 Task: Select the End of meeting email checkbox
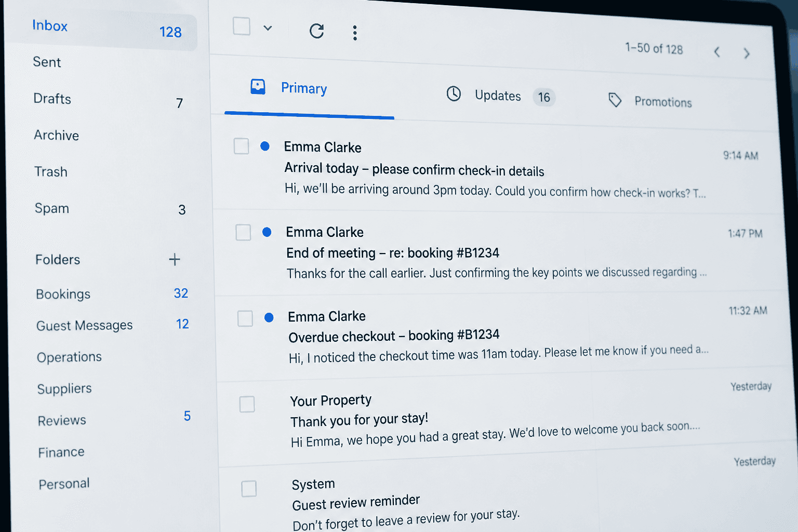click(243, 232)
